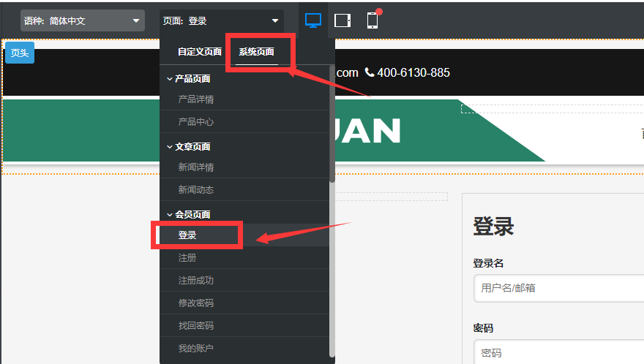This screenshot has width=644, height=364.
Task: Select the 系统页面 tab
Action: [x=256, y=52]
